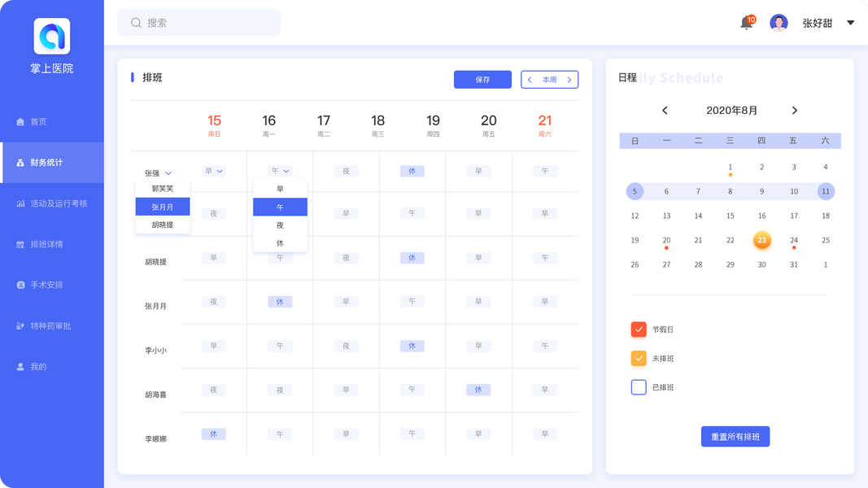Open 排班详情 in the sidebar

[x=46, y=244]
